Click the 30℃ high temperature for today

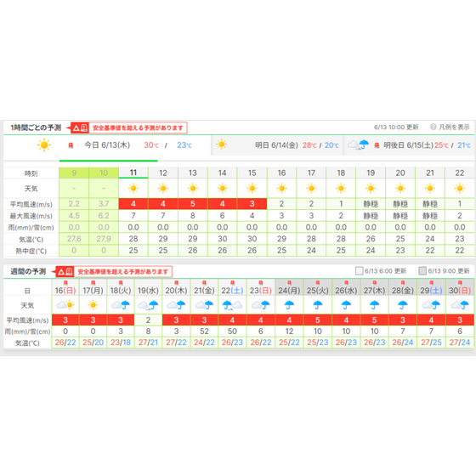coord(151,145)
